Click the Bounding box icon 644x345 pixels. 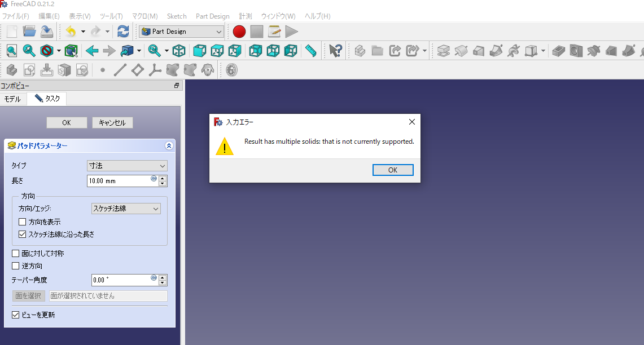(71, 51)
